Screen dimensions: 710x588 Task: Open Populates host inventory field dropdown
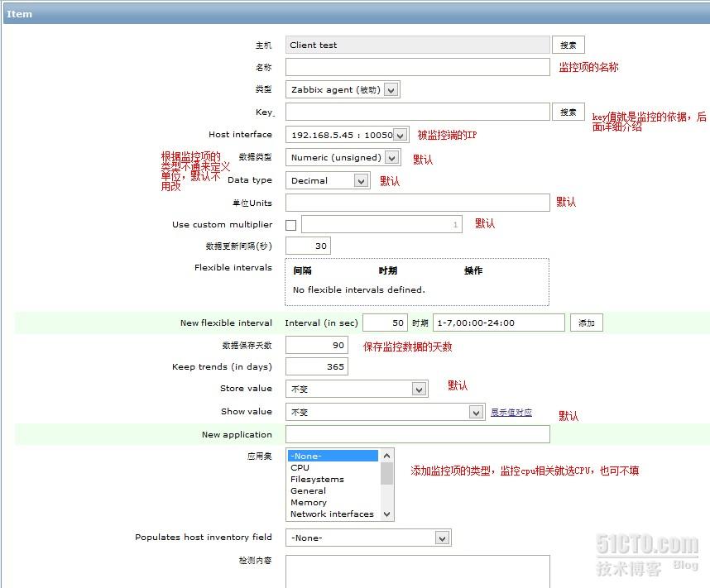pyautogui.click(x=368, y=538)
